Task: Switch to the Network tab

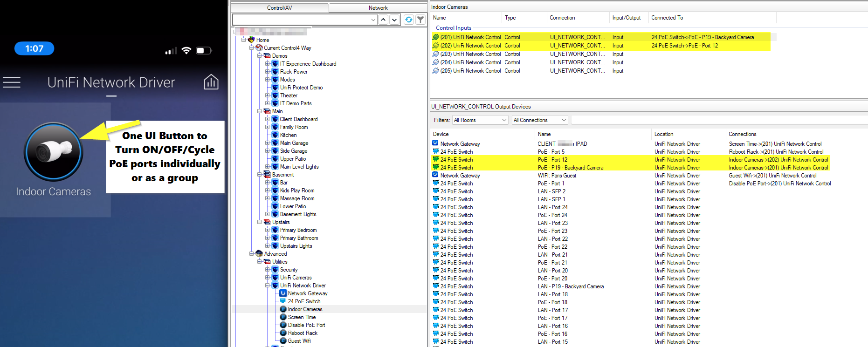Action: point(378,8)
